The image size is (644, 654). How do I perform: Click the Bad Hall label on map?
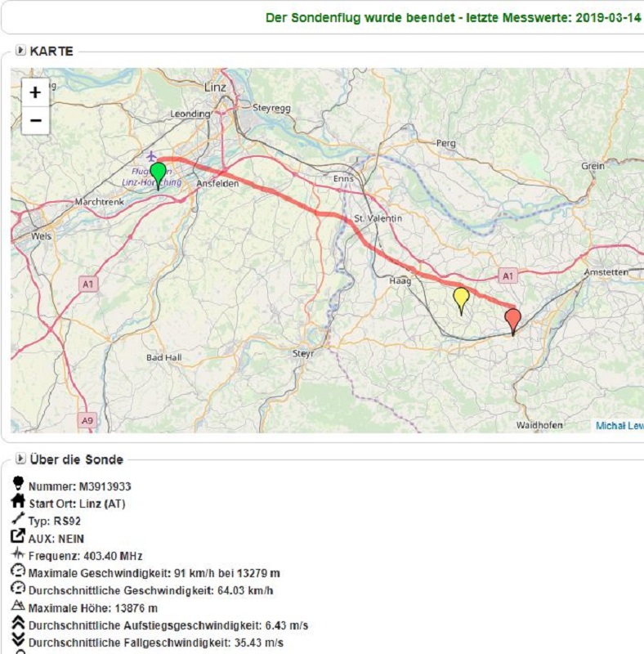coord(164,357)
